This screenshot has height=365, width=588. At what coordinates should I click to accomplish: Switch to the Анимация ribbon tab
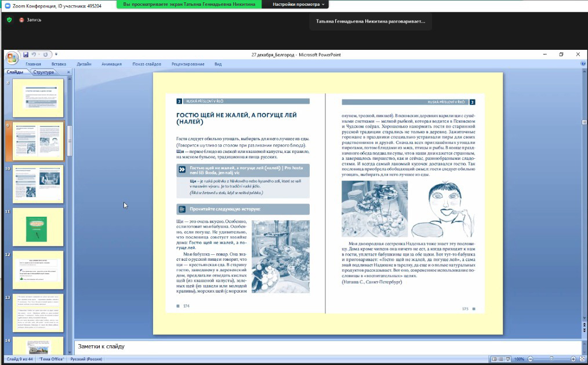111,64
